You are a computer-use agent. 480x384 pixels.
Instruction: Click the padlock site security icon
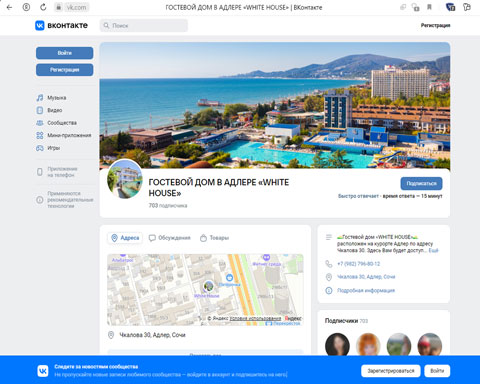[x=59, y=7]
